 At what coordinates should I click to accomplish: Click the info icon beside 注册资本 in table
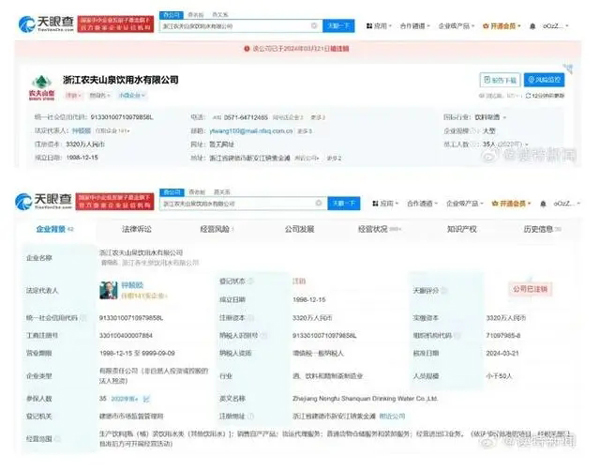251,318
